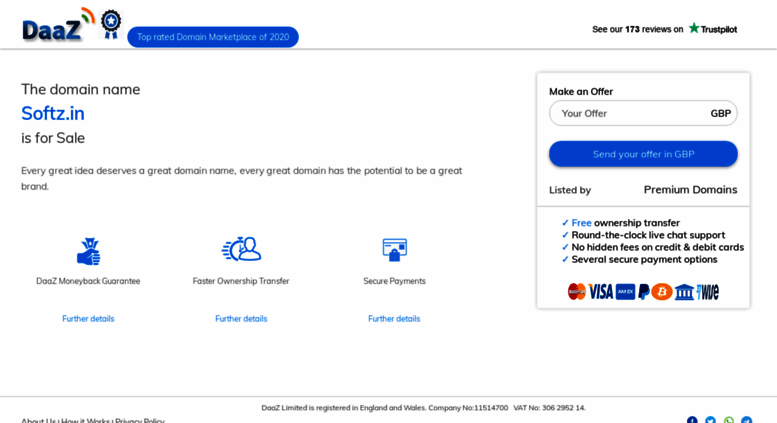The height and width of the screenshot is (423, 777).
Task: Open Further details under Secure Payments
Action: pos(394,318)
